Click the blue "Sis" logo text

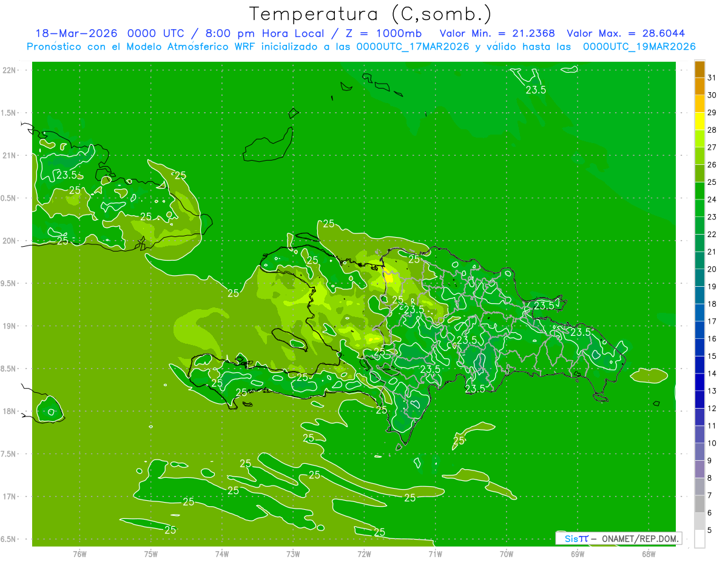coord(571,538)
